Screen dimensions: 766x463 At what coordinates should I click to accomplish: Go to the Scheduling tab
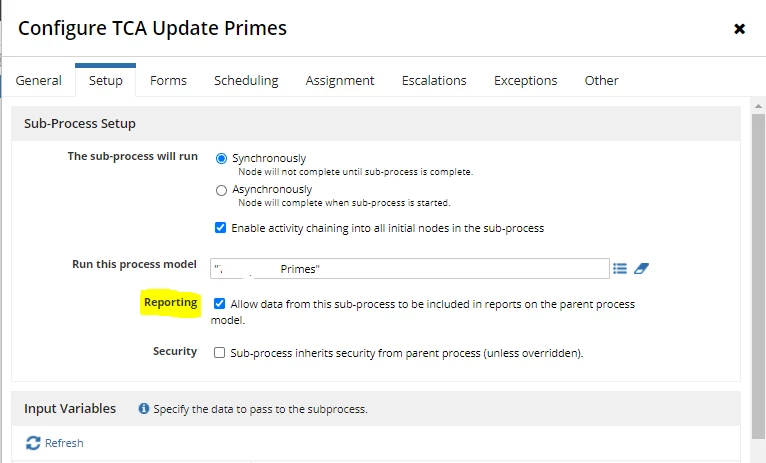point(246,81)
